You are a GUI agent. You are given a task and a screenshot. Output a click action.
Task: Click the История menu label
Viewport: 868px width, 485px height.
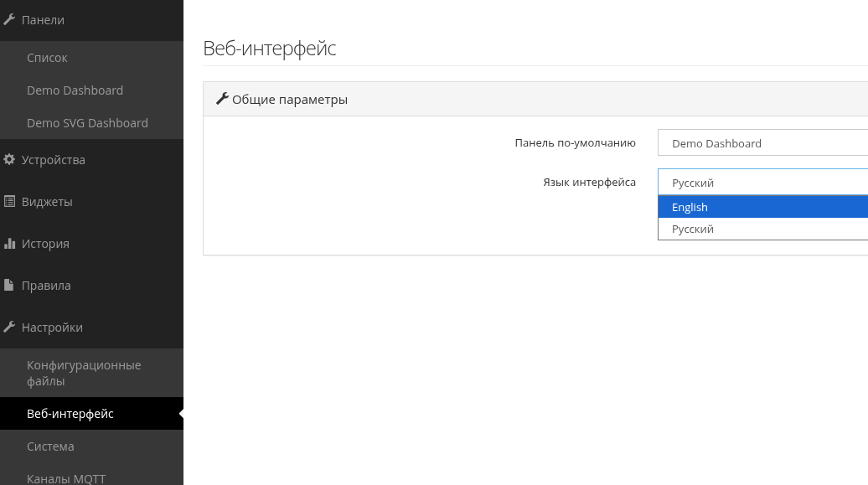[x=45, y=244]
